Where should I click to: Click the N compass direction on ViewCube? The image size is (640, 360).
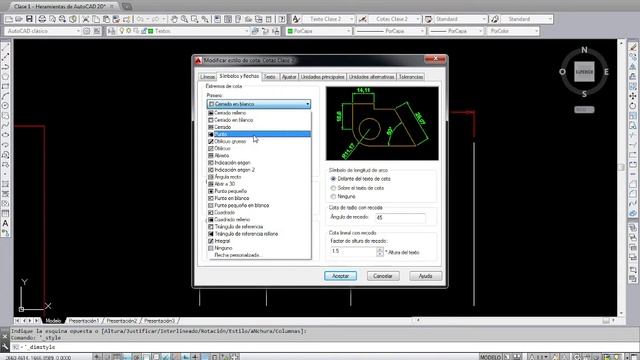coord(584,50)
